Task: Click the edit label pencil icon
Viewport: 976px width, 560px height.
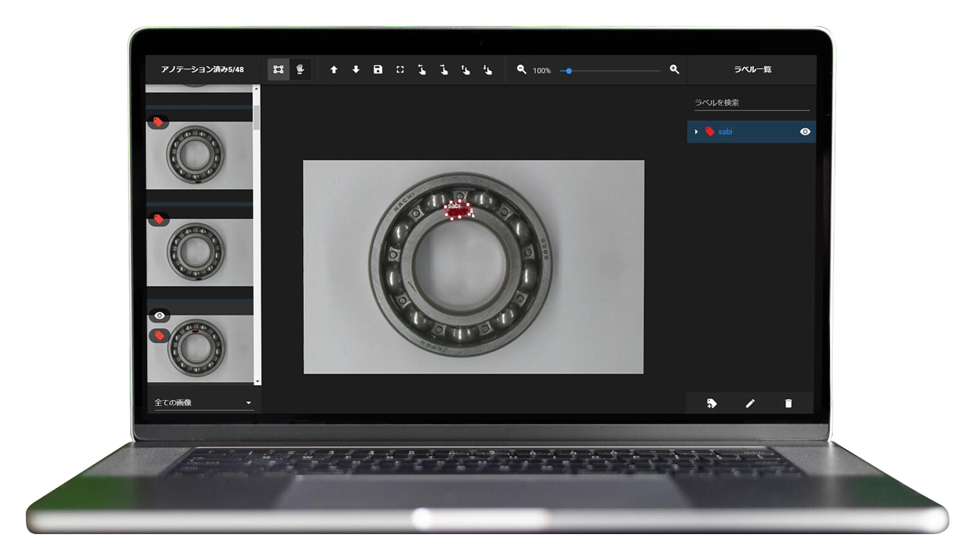Action: click(x=750, y=403)
